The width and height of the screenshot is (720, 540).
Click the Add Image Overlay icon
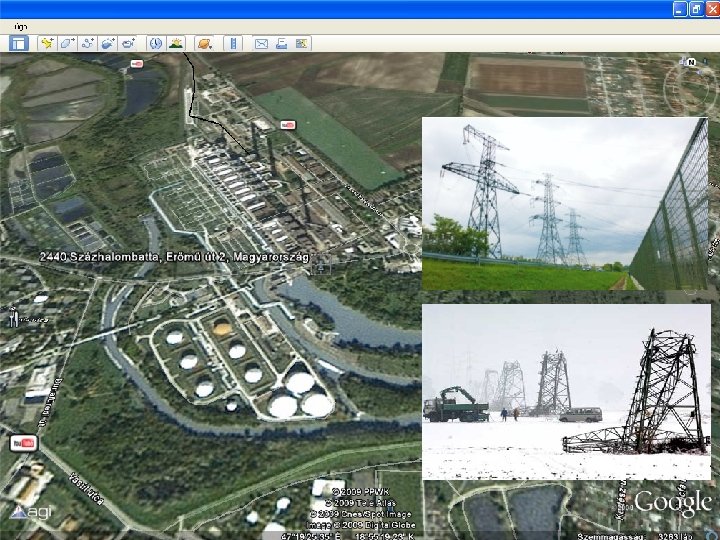pyautogui.click(x=109, y=43)
